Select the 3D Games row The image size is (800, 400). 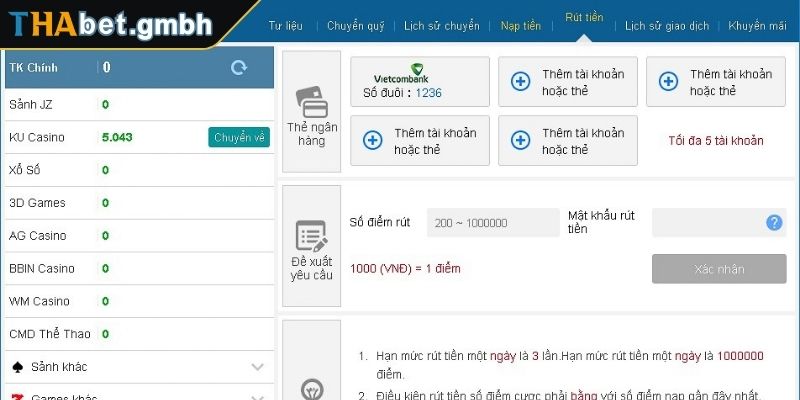139,203
